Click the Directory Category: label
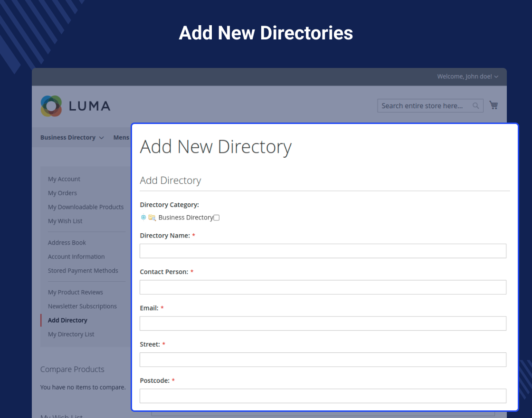The width and height of the screenshot is (532, 418). [169, 205]
